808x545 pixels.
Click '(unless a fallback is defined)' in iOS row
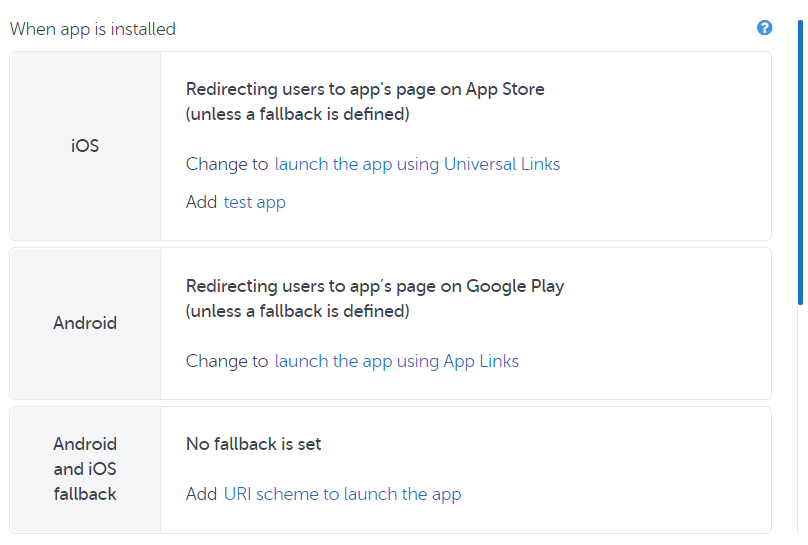pos(297,114)
